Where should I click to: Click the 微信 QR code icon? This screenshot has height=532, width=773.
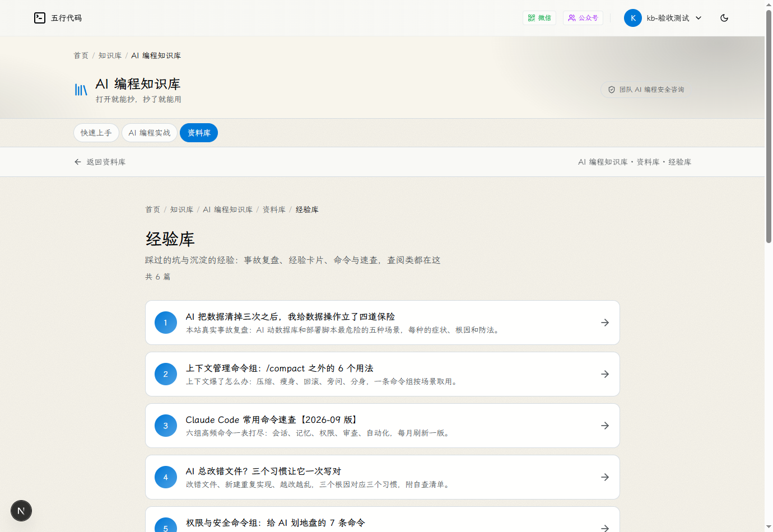pyautogui.click(x=532, y=18)
